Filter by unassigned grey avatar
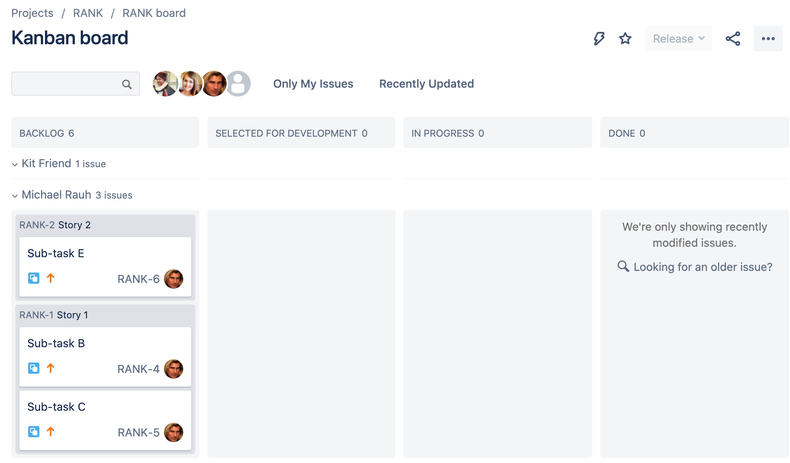The height and width of the screenshot is (463, 790). click(239, 84)
